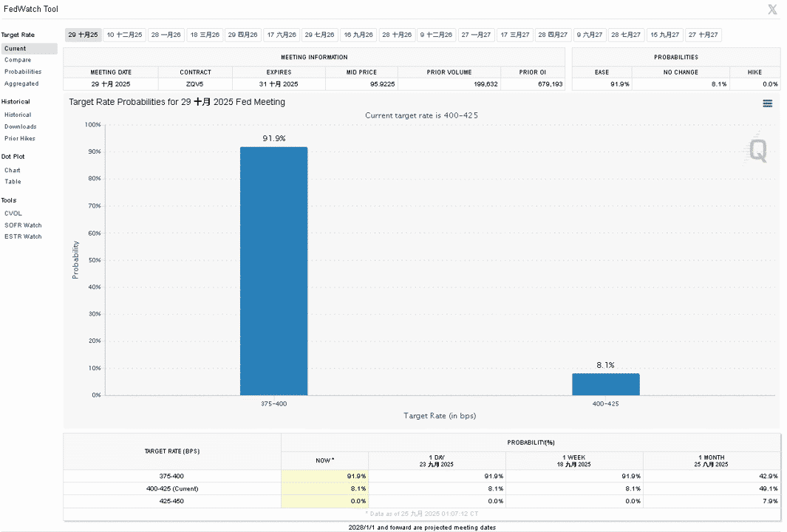
Task: Open SOFR Watch tool
Action: click(23, 225)
